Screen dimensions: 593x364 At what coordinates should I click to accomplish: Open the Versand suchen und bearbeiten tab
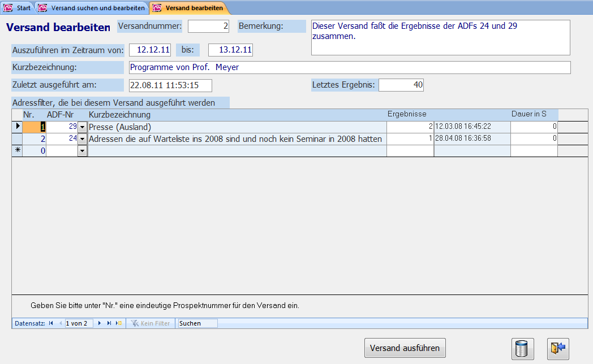(92, 8)
